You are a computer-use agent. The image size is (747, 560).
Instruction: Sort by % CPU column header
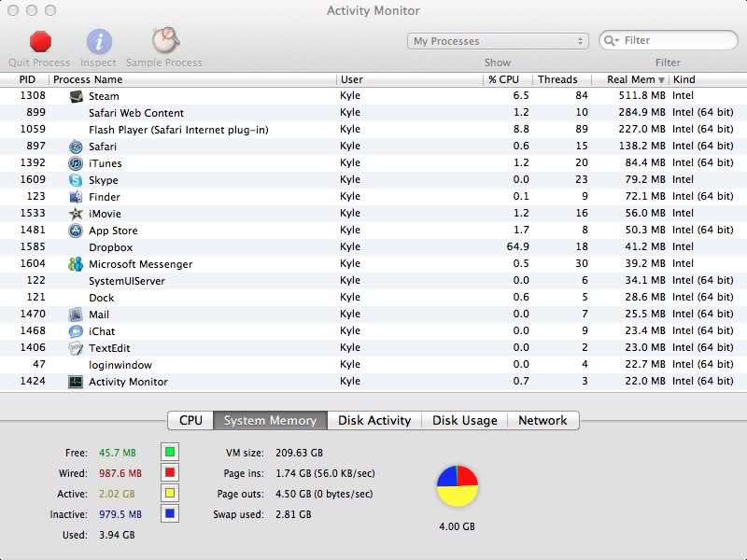(x=508, y=79)
